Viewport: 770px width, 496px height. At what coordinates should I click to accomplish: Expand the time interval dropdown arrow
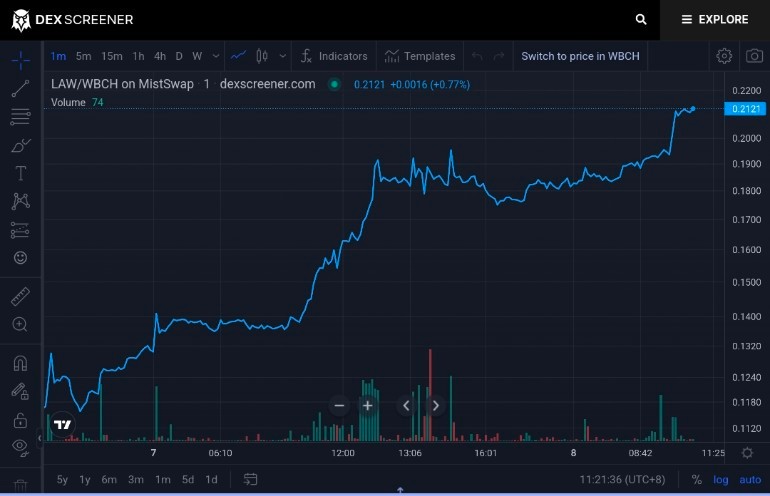point(216,56)
